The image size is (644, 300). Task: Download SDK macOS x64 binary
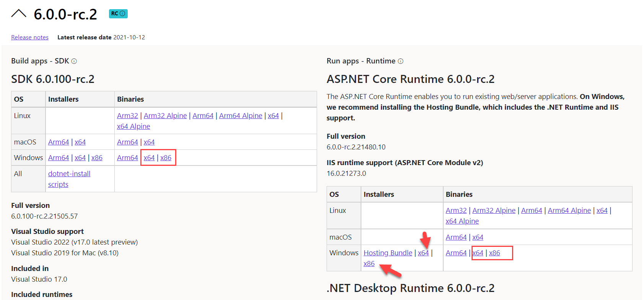(149, 142)
